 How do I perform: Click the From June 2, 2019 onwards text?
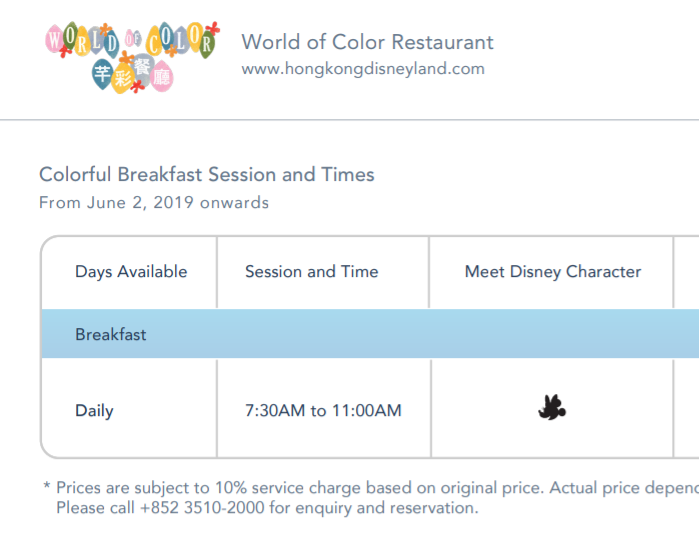(x=154, y=202)
